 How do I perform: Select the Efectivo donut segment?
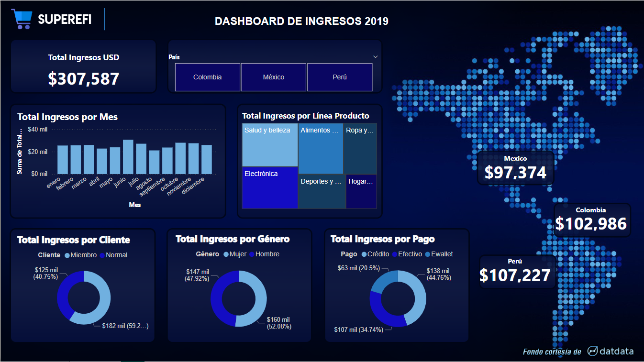click(x=382, y=314)
